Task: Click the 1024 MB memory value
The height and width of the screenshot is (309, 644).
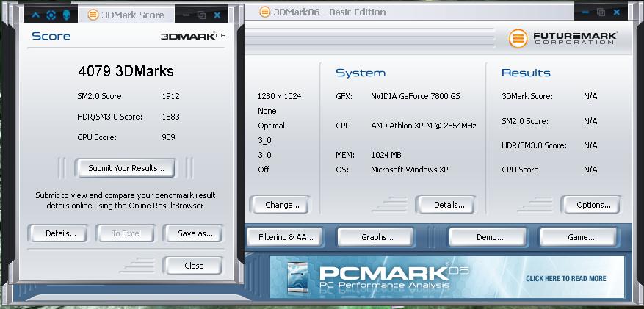Action: coord(386,155)
